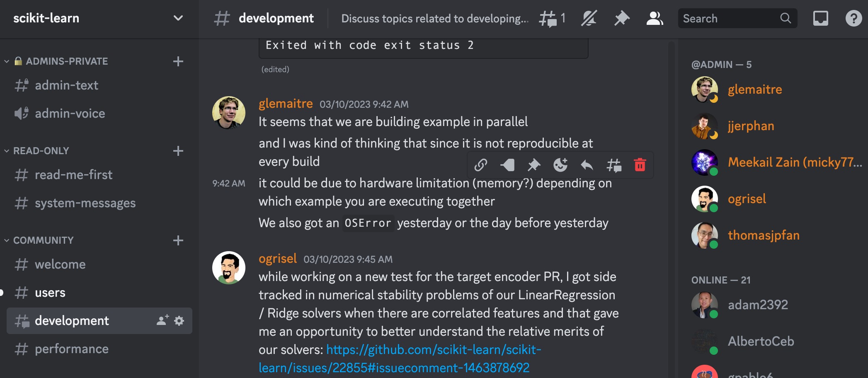Click the pinned messages pin icon
Image resolution: width=868 pixels, height=378 pixels.
pos(621,19)
